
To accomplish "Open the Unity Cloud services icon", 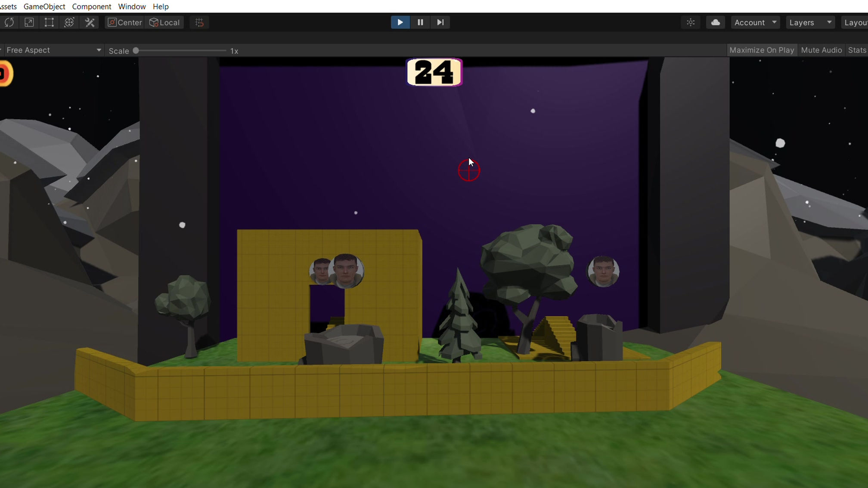I will [x=715, y=22].
